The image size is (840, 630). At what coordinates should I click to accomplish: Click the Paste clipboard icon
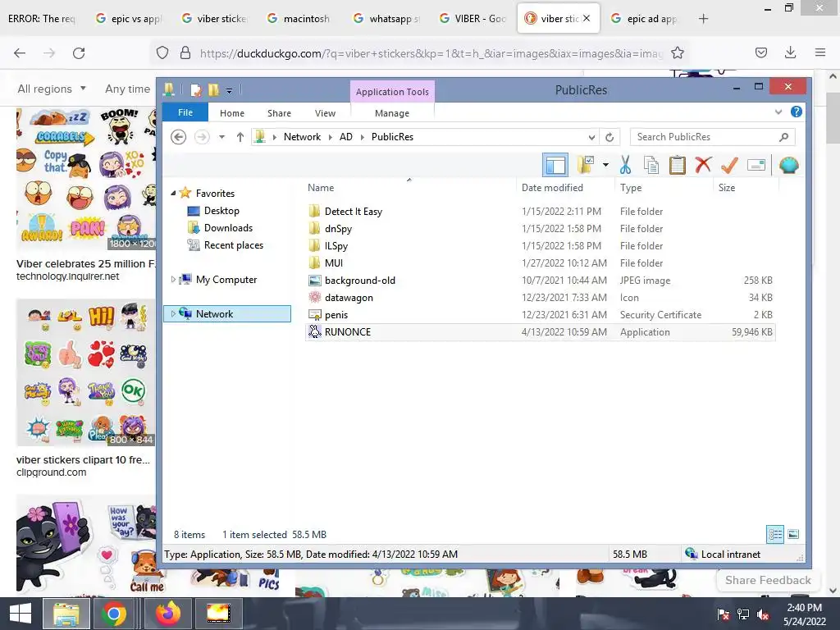point(677,165)
